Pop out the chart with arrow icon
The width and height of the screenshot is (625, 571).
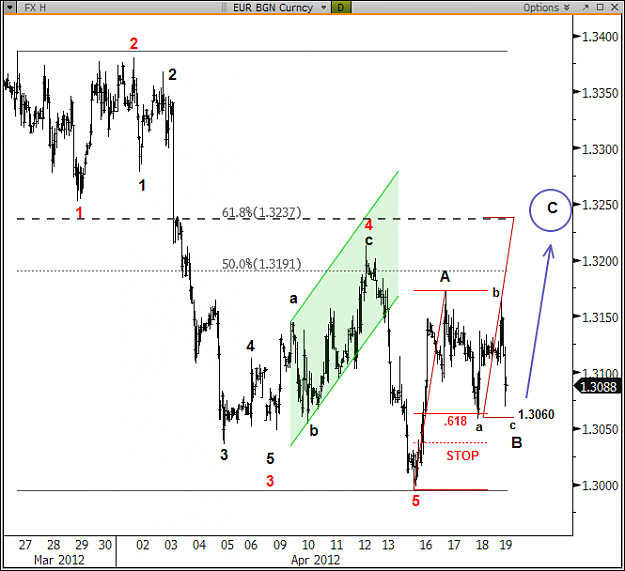(586, 7)
